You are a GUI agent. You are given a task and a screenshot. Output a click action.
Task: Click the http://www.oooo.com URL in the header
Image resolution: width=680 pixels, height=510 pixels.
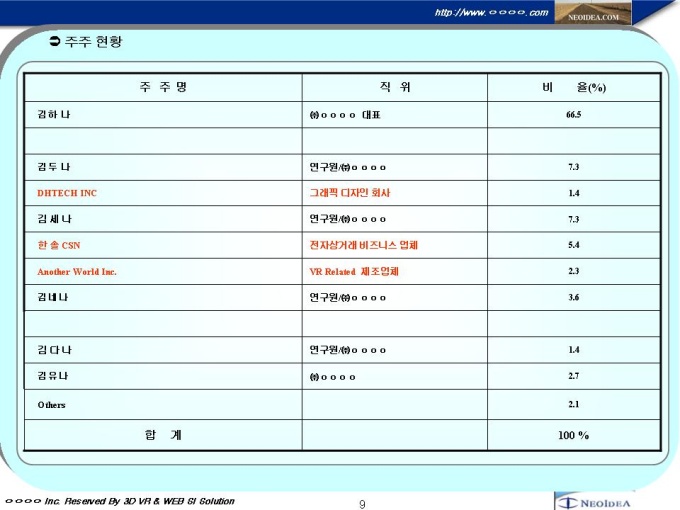point(491,13)
